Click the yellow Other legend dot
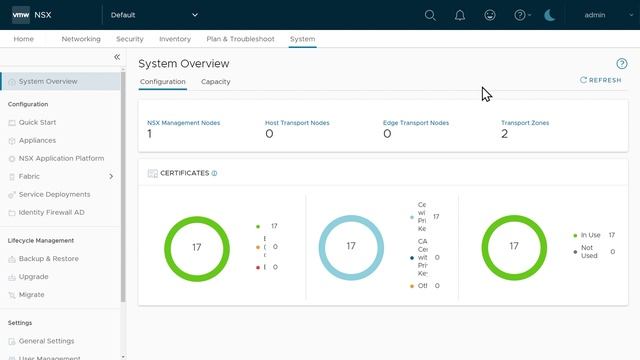The height and width of the screenshot is (360, 640). [x=411, y=286]
